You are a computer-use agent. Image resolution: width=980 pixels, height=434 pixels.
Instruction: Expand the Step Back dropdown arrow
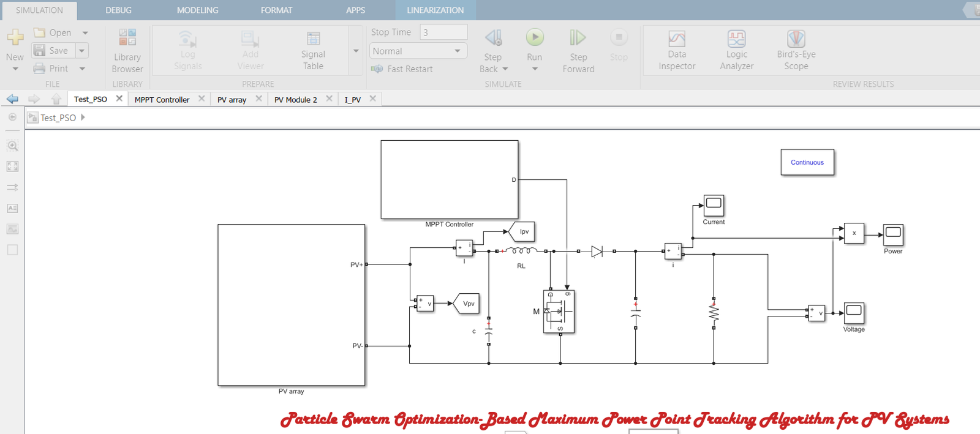505,69
